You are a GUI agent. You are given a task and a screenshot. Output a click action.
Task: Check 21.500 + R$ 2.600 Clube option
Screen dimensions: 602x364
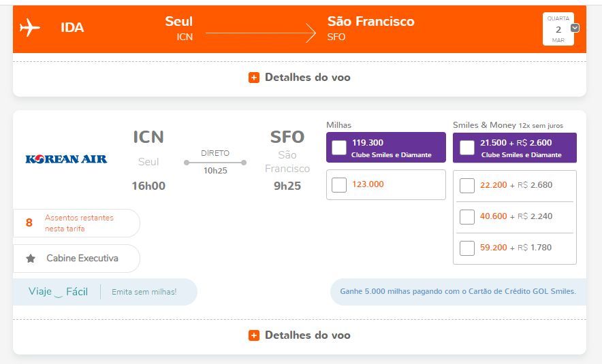click(467, 148)
